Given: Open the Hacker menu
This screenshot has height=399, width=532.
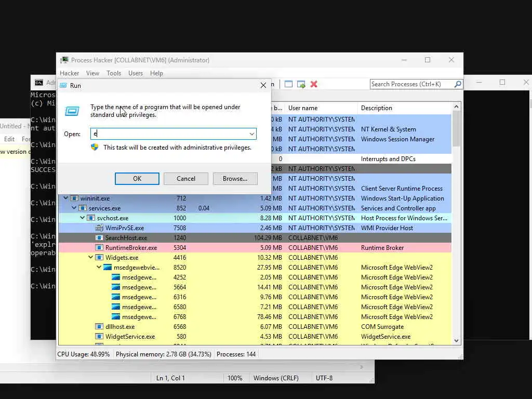Looking at the screenshot, I should click(69, 73).
